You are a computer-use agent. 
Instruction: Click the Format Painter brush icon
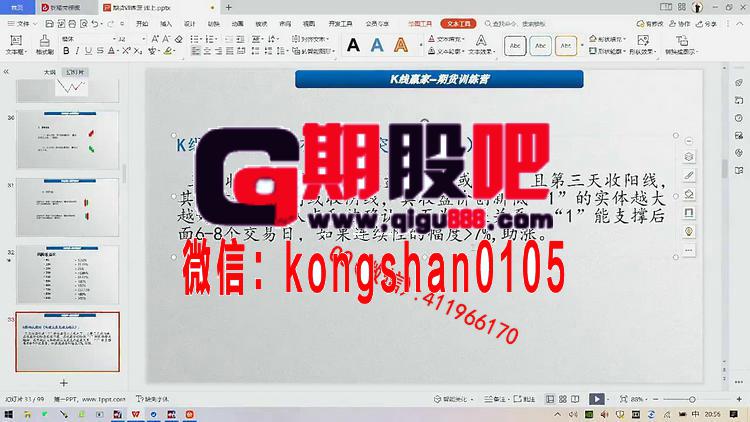(44, 40)
